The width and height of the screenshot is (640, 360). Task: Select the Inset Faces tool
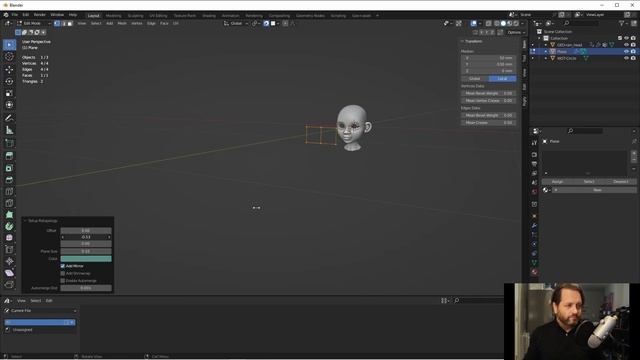pyautogui.click(x=9, y=168)
